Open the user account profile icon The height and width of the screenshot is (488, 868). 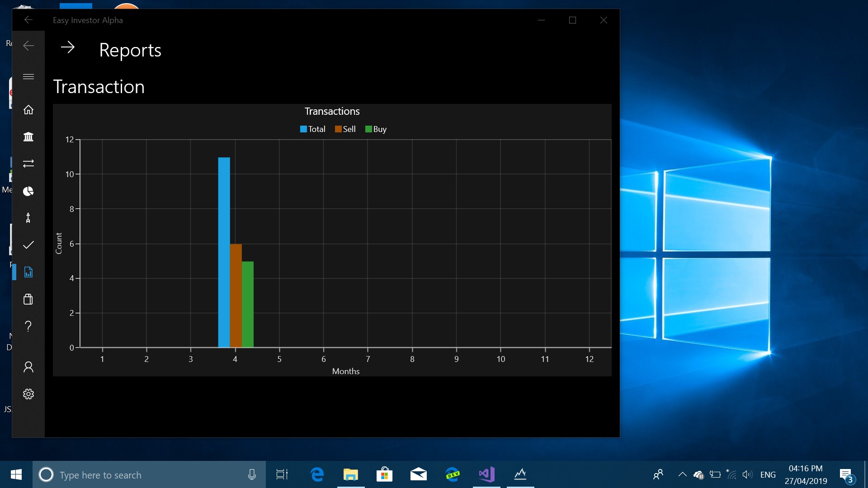pyautogui.click(x=28, y=367)
